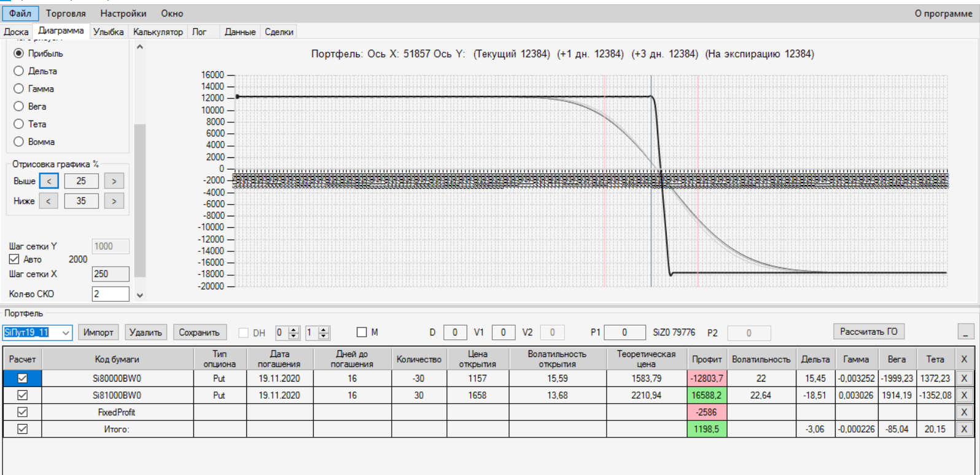The height and width of the screenshot is (475, 980).
Task: Click the Шаг сетки X input field
Action: click(x=111, y=274)
